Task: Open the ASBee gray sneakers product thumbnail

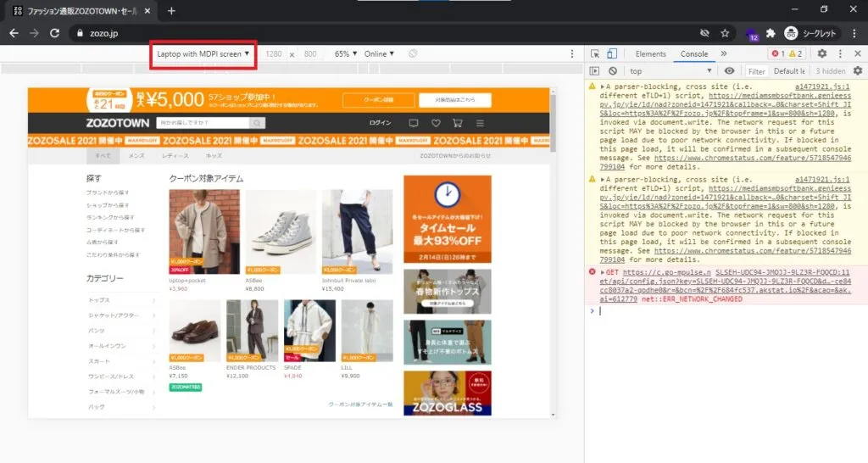Action: coord(281,231)
